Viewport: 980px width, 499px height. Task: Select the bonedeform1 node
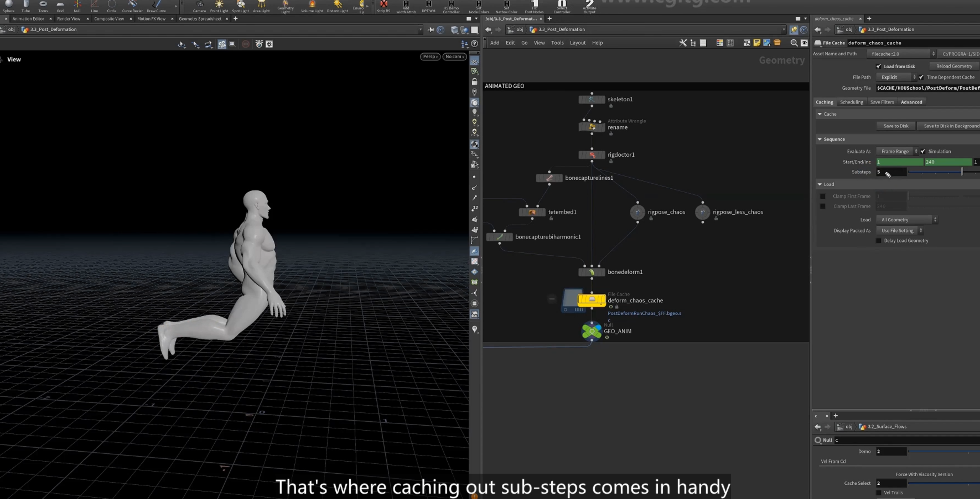click(592, 272)
